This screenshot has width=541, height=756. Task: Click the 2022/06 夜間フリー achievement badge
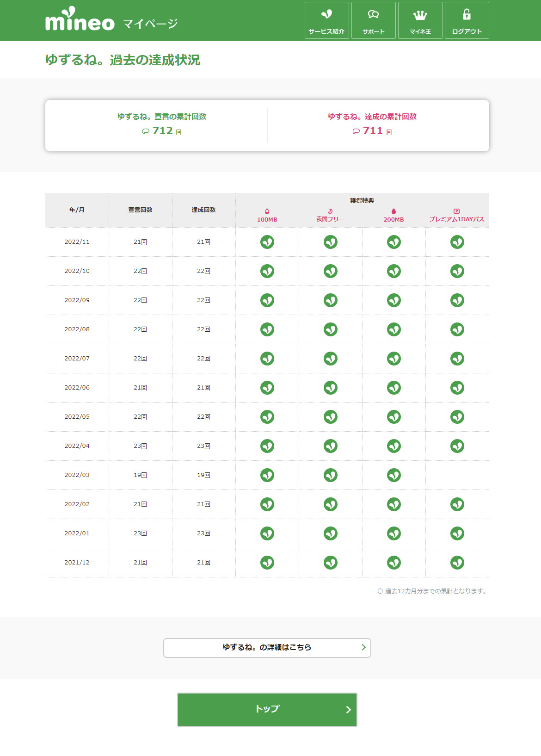331,388
